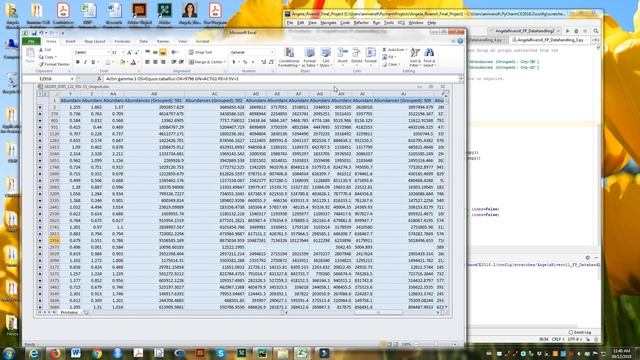Toggle outline level 2 button
This screenshot has width=640, height=360.
tap(44, 94)
